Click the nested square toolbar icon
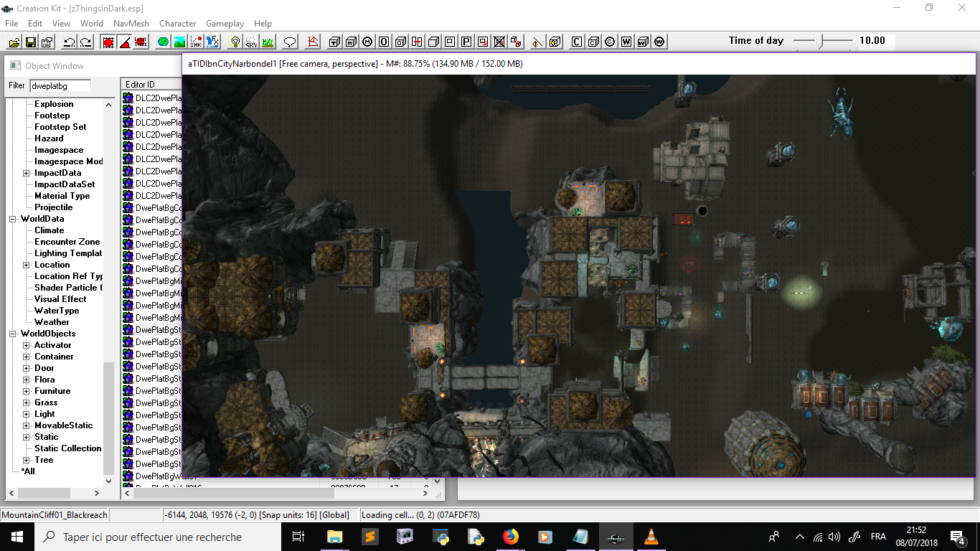Image resolution: width=980 pixels, height=551 pixels. (x=450, y=42)
